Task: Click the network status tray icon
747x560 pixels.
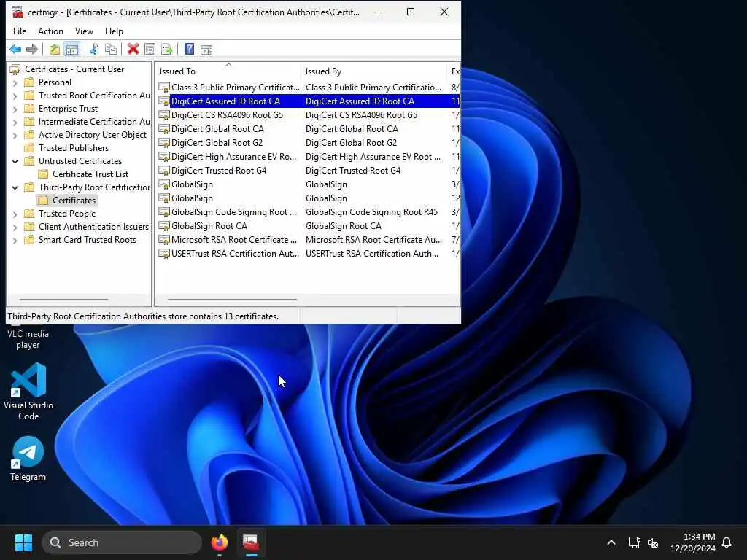Action: click(634, 542)
